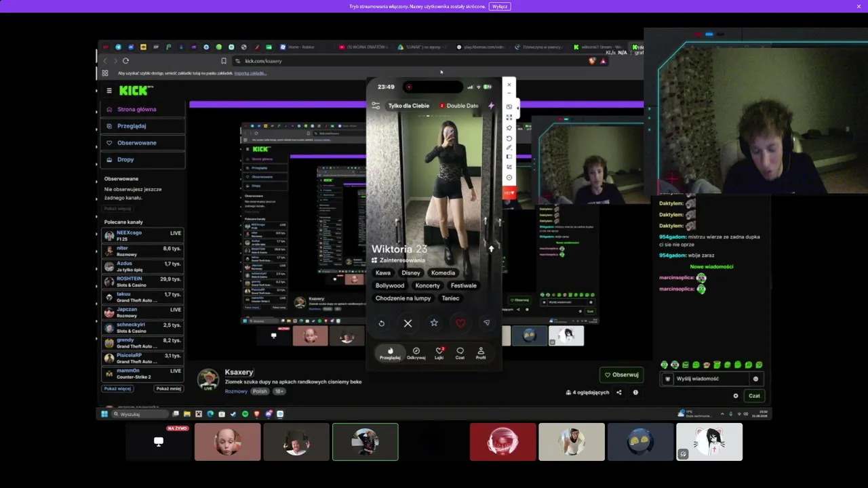This screenshot has height=488, width=868.
Task: Click the rotate icon on mirror toolbar
Action: point(509,138)
